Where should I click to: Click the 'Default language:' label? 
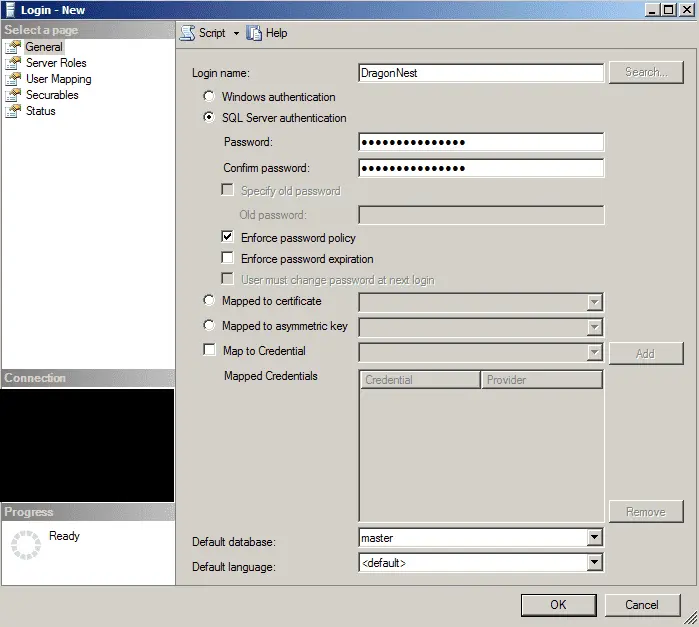(x=234, y=567)
